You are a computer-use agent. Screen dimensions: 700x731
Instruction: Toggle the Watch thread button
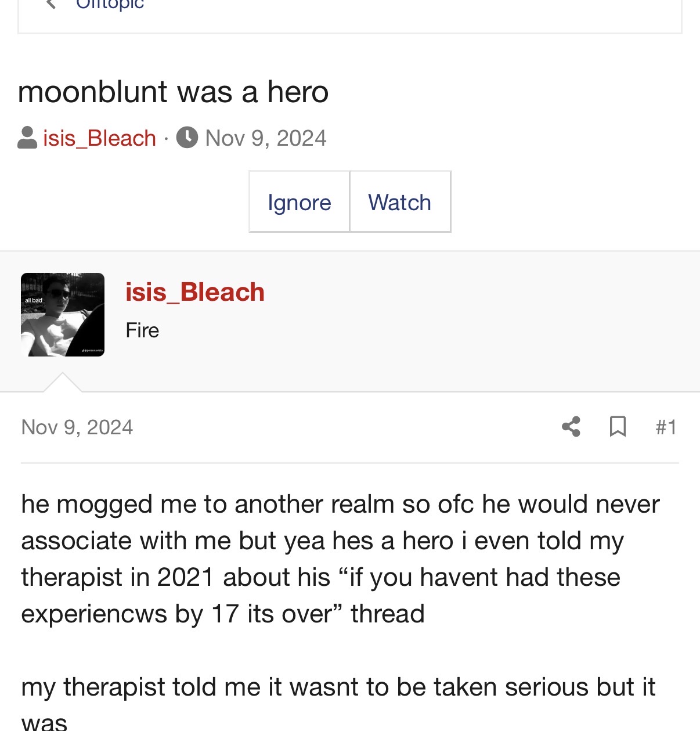400,202
